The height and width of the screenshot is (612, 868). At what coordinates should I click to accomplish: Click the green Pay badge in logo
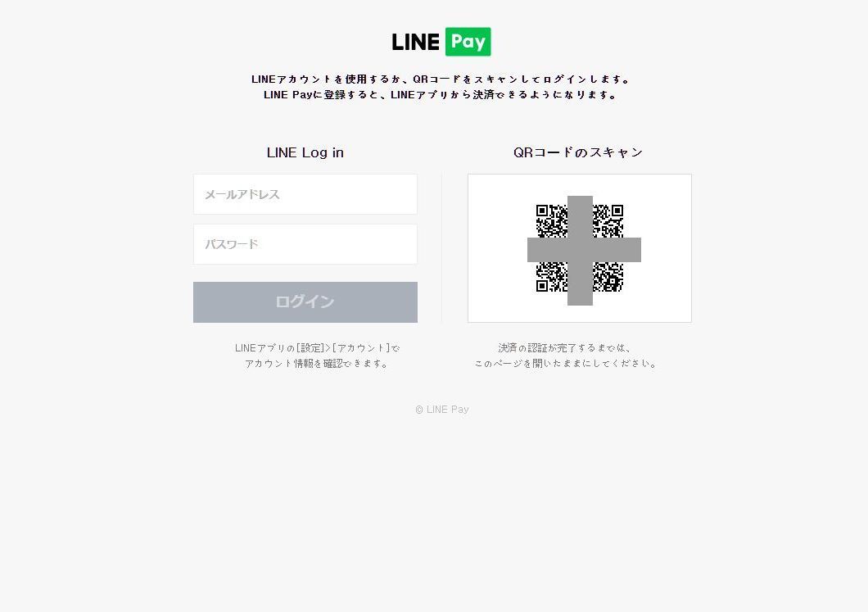point(468,42)
